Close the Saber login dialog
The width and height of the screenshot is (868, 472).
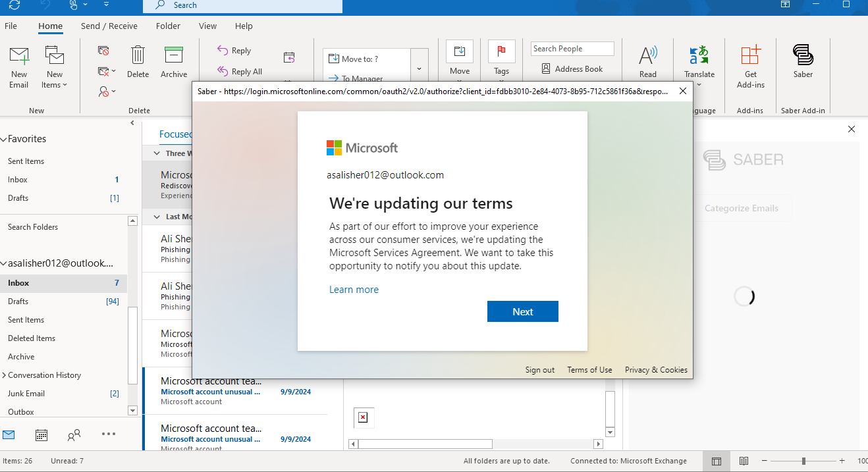(682, 91)
